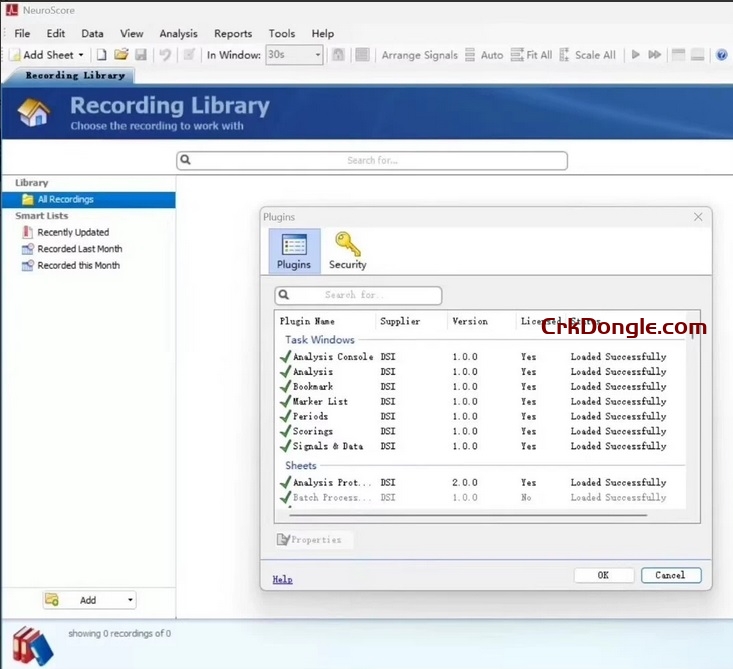Open the In Window 30s combo box
Viewport: 733px width, 669px height.
click(x=294, y=55)
